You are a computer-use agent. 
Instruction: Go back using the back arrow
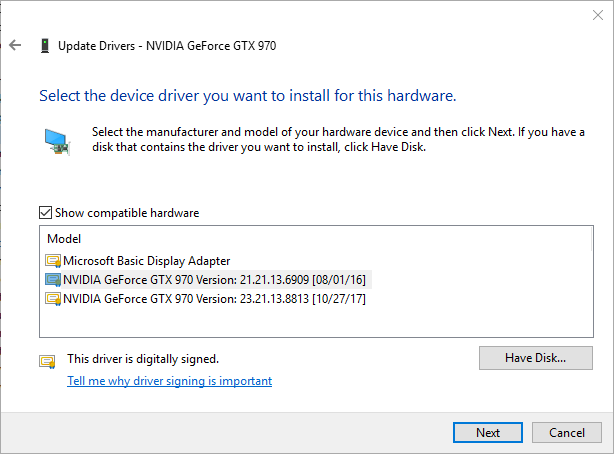[x=15, y=45]
